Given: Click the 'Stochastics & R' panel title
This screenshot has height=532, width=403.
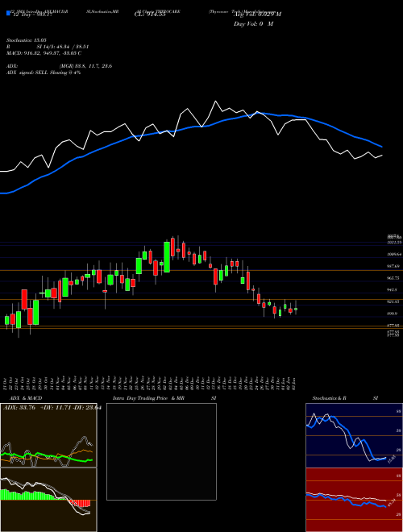Looking at the screenshot, I should 329,398.
